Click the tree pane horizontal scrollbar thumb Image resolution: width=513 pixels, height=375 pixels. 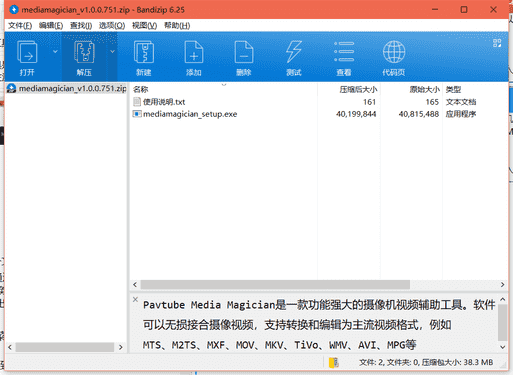pyautogui.click(x=65, y=347)
